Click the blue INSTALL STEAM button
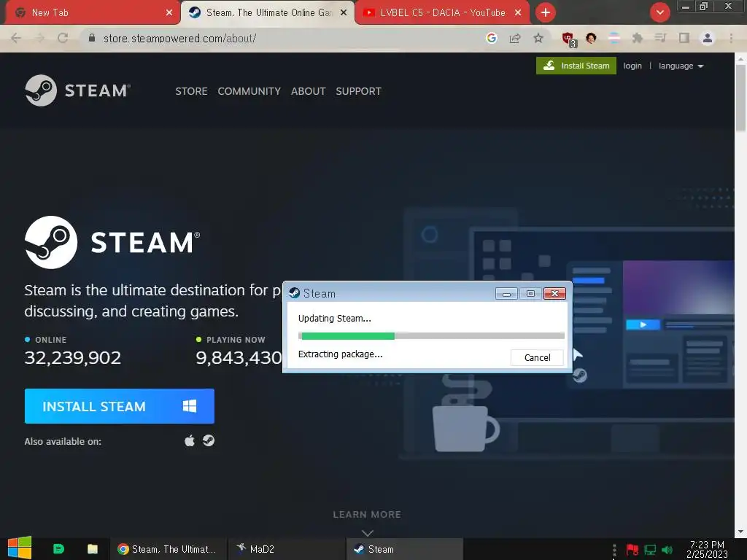The image size is (747, 560). click(x=119, y=406)
